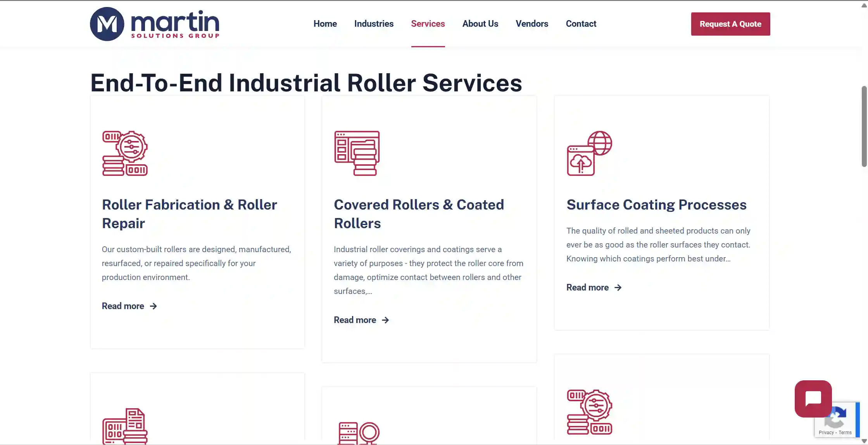The height and width of the screenshot is (445, 868).
Task: Open the About Us page
Action: 480,24
